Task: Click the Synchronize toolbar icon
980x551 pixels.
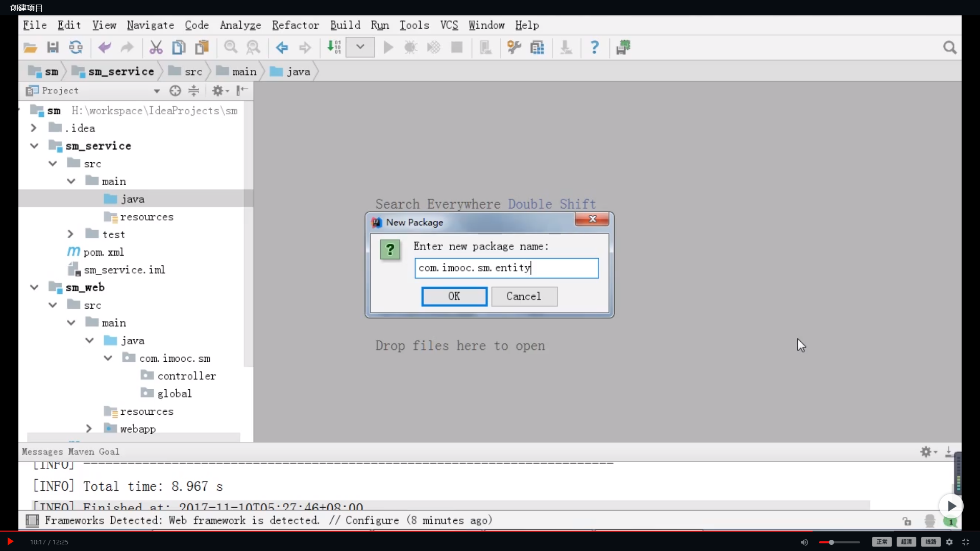Action: (76, 47)
